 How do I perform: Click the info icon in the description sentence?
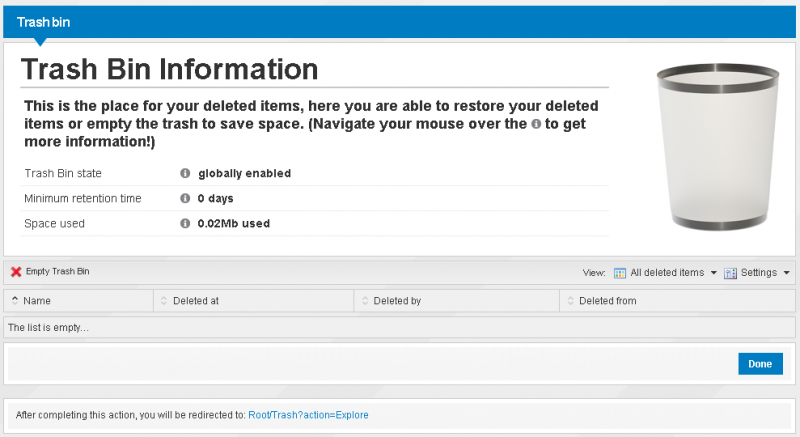click(536, 124)
